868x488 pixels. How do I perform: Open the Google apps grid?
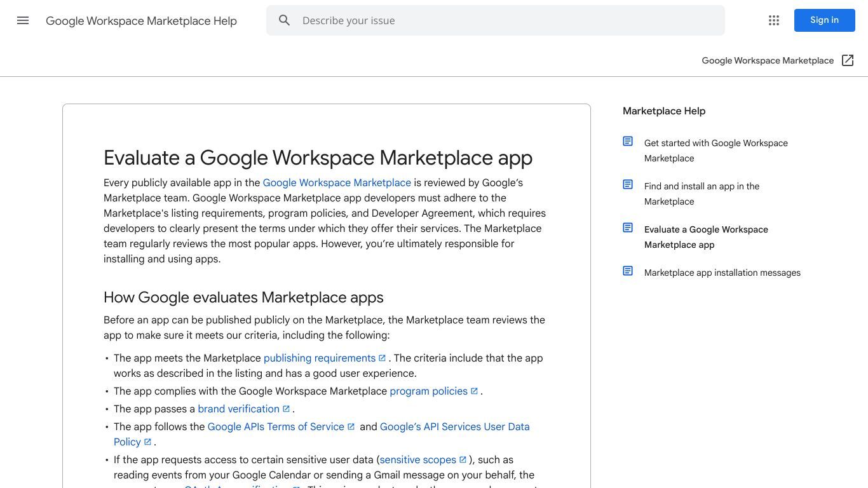pos(774,20)
